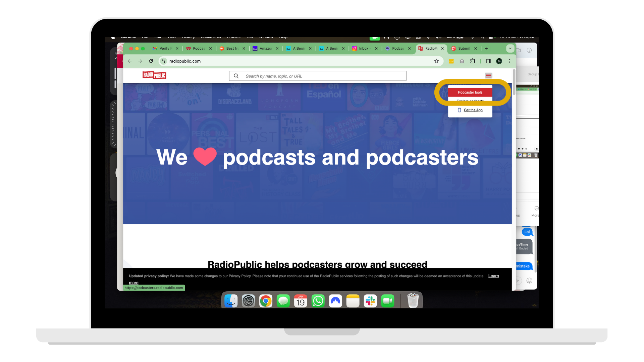
Task: Click the page vertical scrollbar
Action: click(x=514, y=82)
